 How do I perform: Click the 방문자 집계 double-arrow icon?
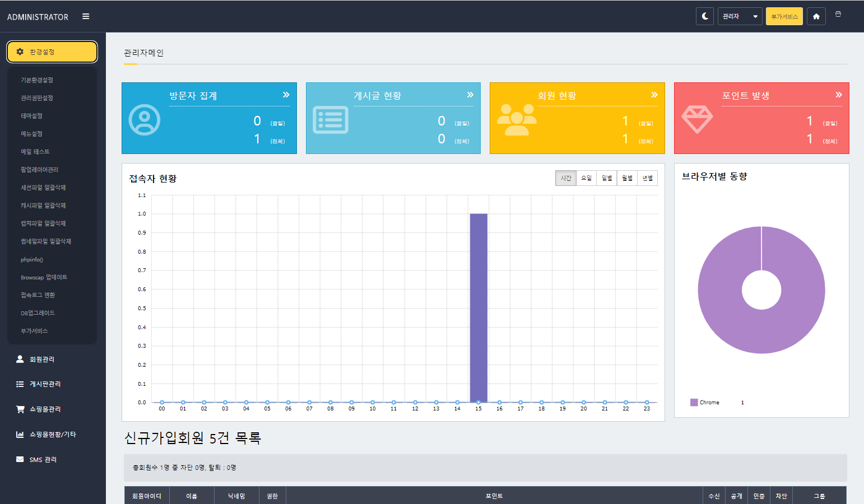click(x=286, y=95)
